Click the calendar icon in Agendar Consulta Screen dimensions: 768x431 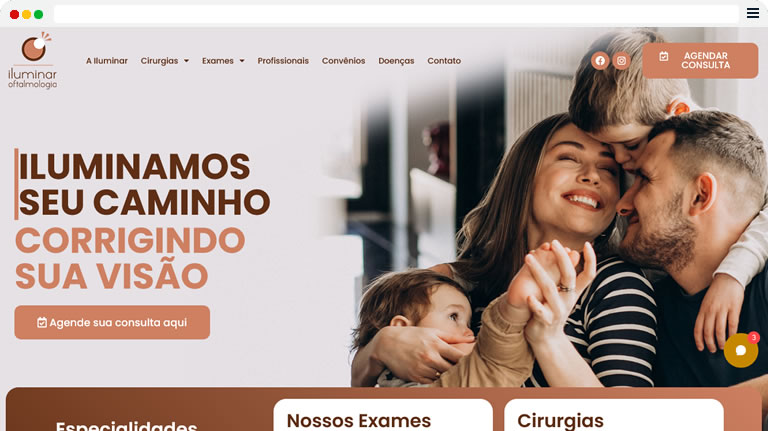coord(664,56)
